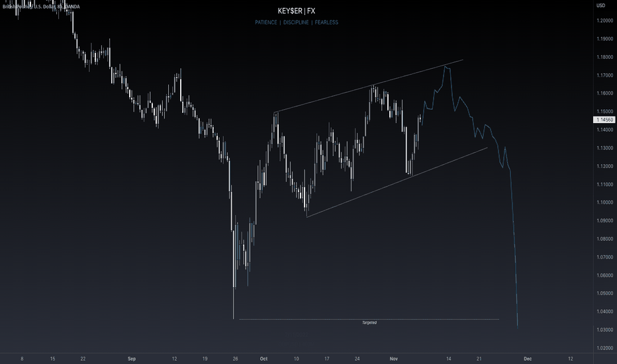Click the 1.10000 price axis label
The width and height of the screenshot is (617, 364).
[605, 203]
